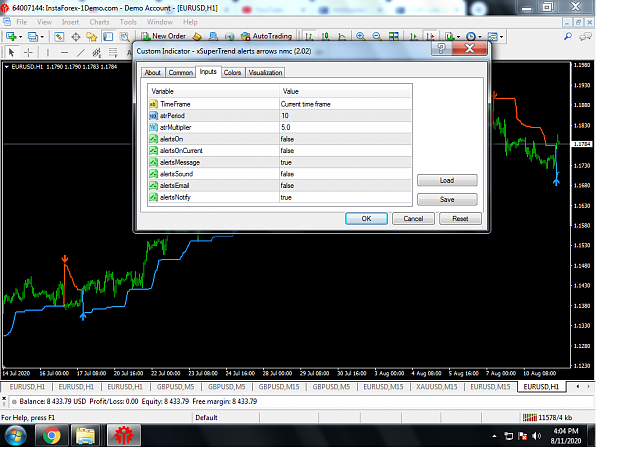Image resolution: width=625 pixels, height=469 pixels.
Task: Toggle the Market Watch window icon
Action: coord(59,37)
